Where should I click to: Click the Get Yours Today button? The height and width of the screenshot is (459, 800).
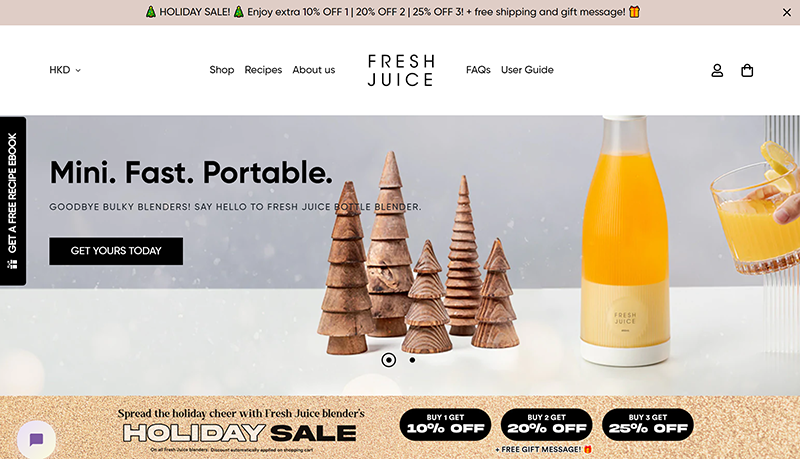click(116, 251)
